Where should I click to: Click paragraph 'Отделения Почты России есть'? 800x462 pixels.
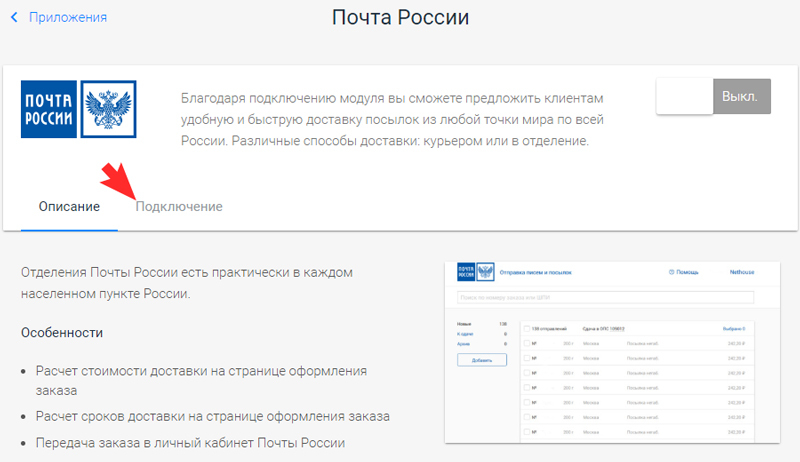pos(187,283)
